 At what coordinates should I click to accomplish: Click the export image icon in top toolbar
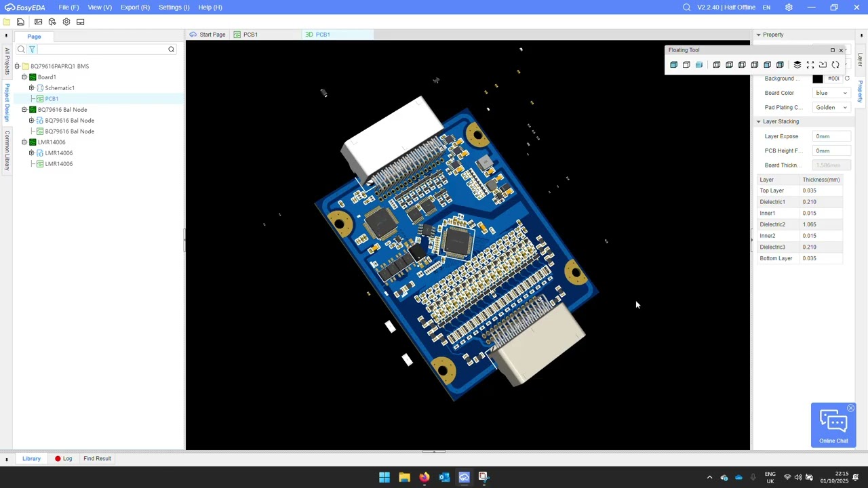coord(38,22)
